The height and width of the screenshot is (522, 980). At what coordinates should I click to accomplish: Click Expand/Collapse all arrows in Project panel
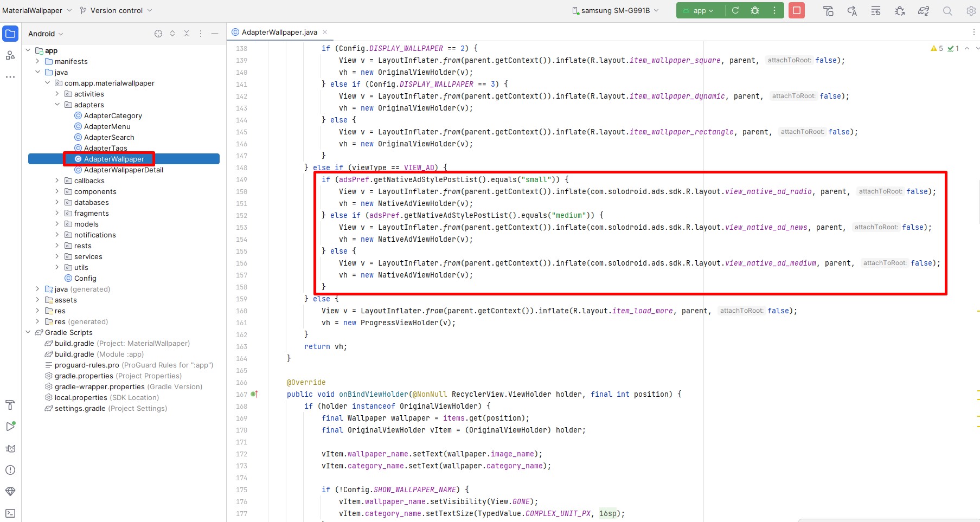coord(172,34)
